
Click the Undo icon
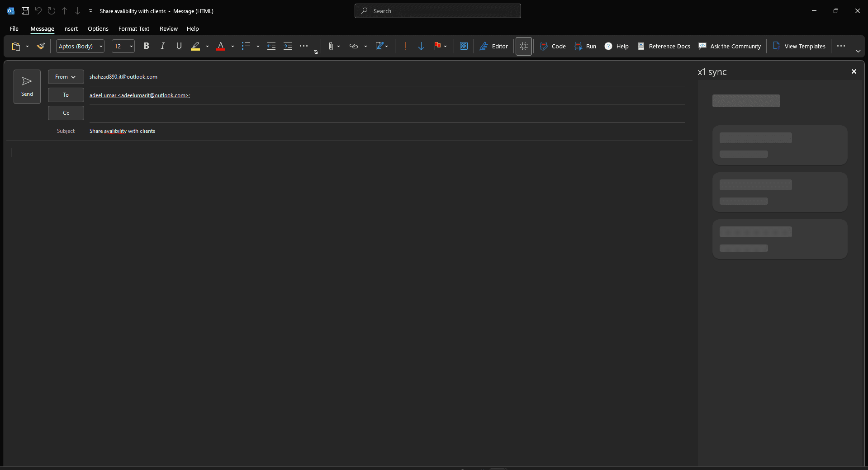pyautogui.click(x=38, y=11)
